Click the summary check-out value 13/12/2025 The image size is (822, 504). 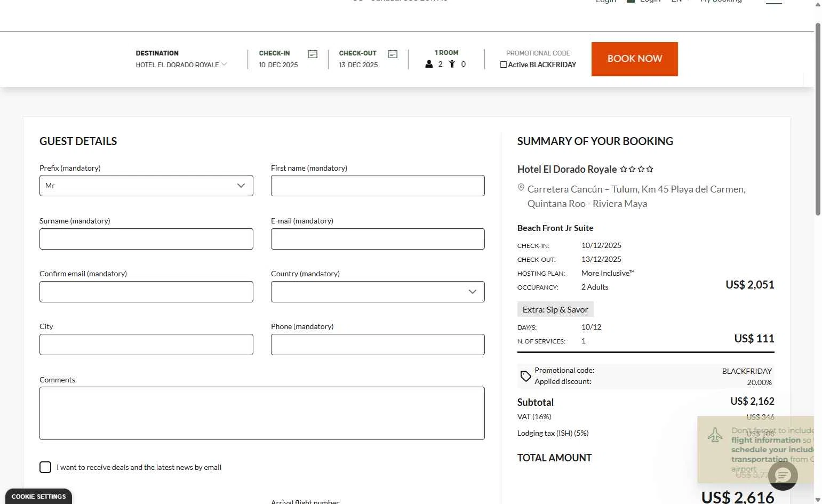pos(601,259)
